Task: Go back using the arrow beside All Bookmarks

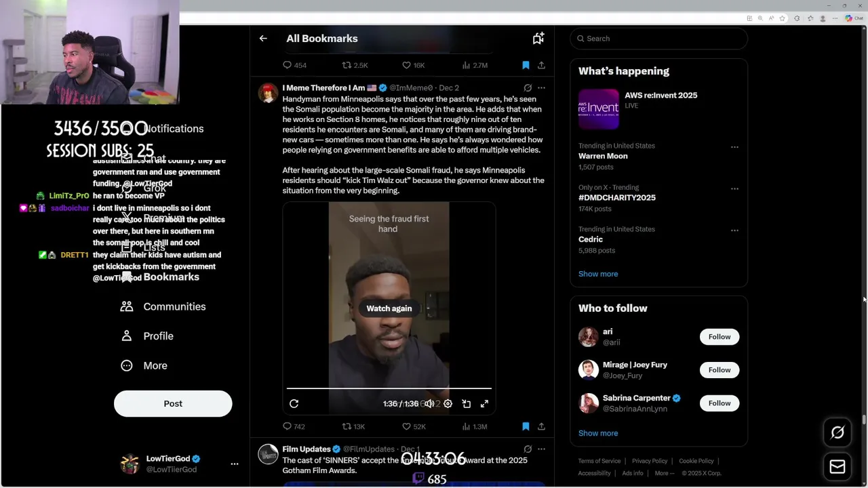Action: click(263, 39)
